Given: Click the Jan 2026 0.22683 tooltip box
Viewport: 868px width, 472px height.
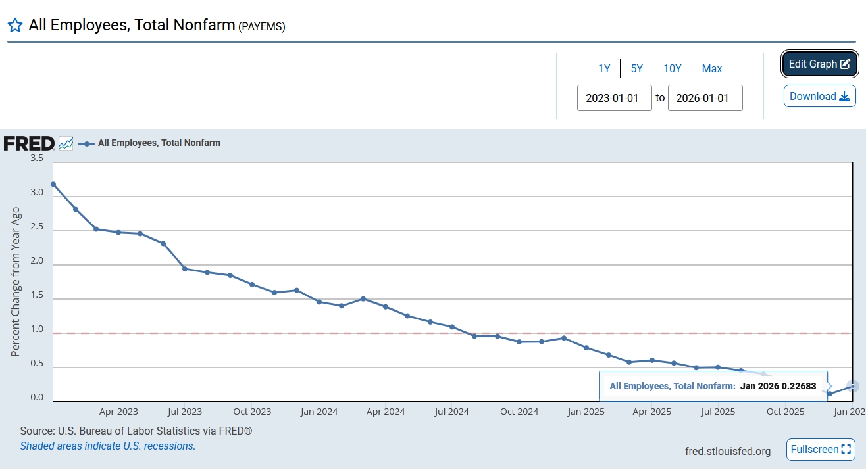Looking at the screenshot, I should tap(713, 386).
